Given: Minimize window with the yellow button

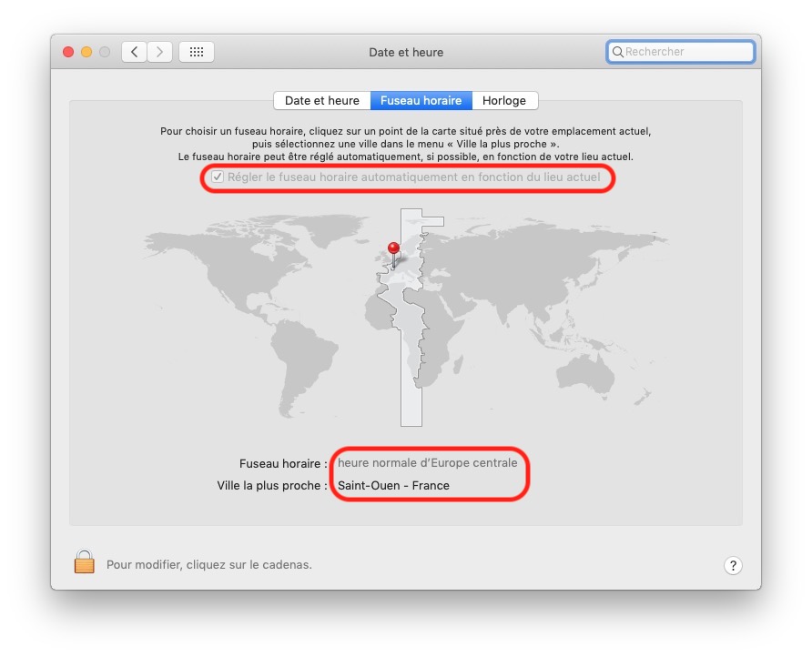Looking at the screenshot, I should [86, 52].
